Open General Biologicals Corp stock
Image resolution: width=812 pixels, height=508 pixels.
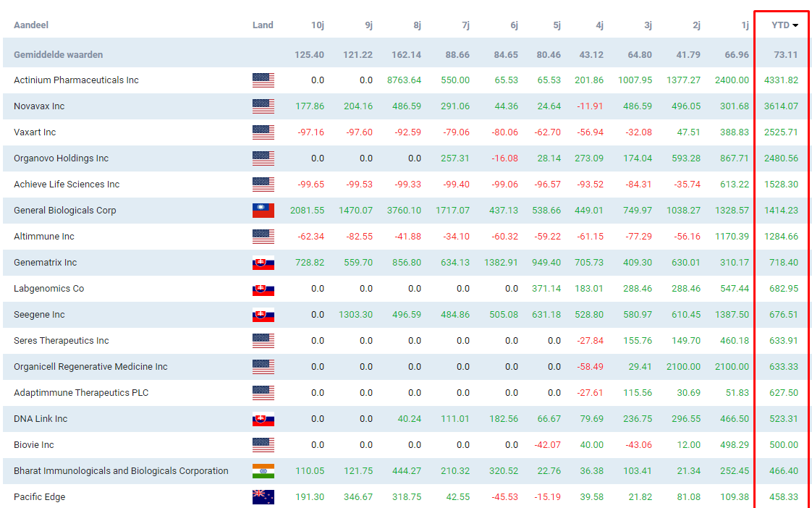coord(64,211)
